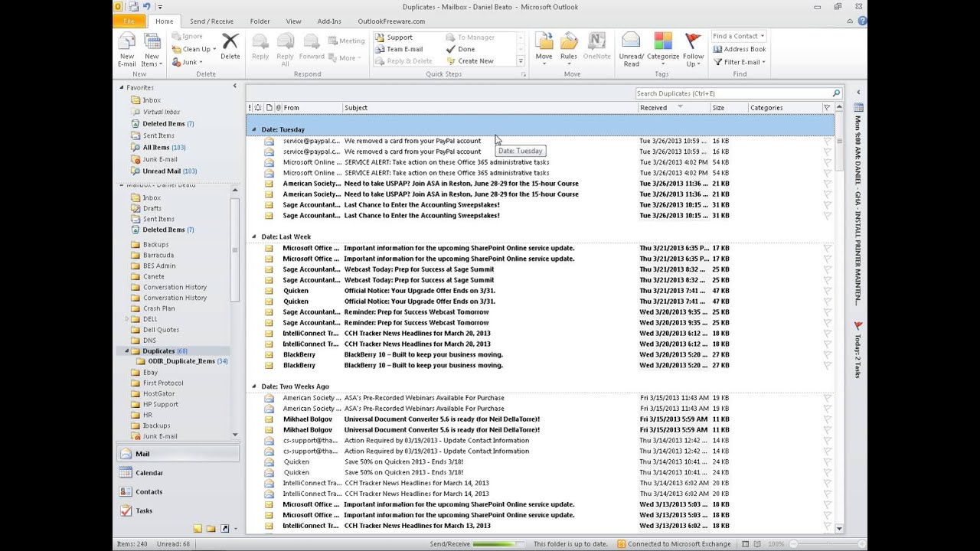Viewport: 980px width, 551px height.
Task: Switch to the Folder tab
Action: coord(260,21)
